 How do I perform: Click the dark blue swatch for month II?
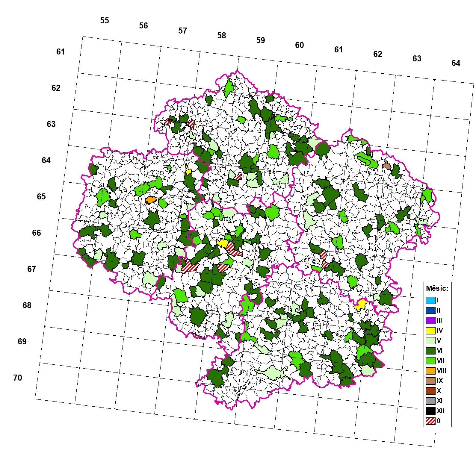[430, 310]
